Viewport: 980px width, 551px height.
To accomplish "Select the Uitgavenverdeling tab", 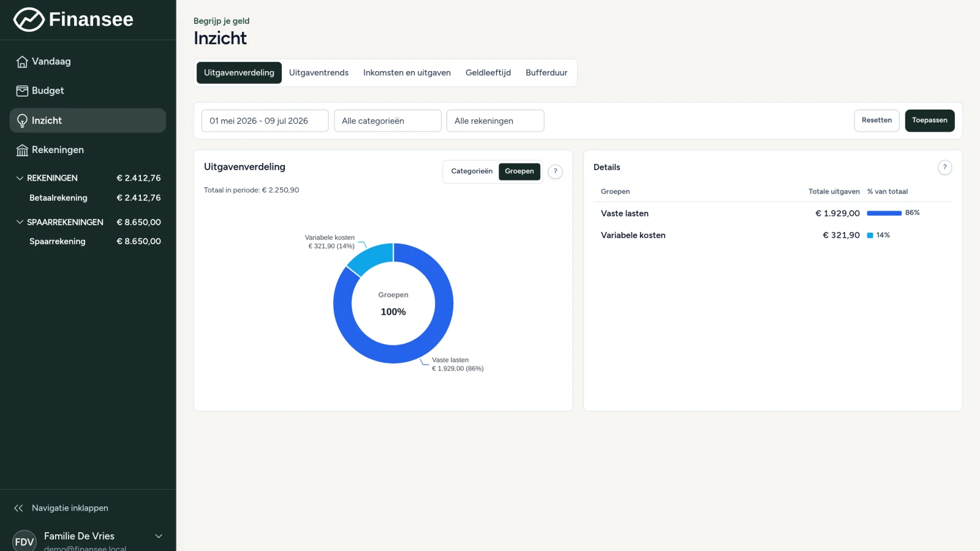I will click(239, 73).
